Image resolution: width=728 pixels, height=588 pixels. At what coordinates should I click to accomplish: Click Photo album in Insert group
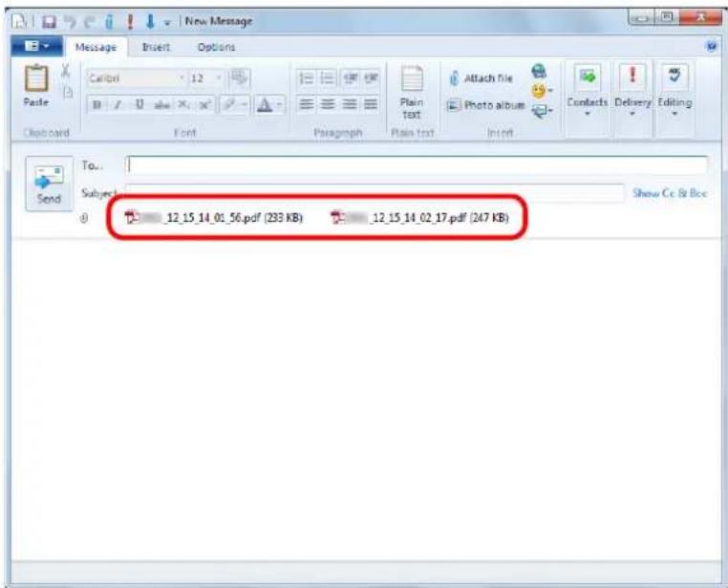pyautogui.click(x=485, y=105)
